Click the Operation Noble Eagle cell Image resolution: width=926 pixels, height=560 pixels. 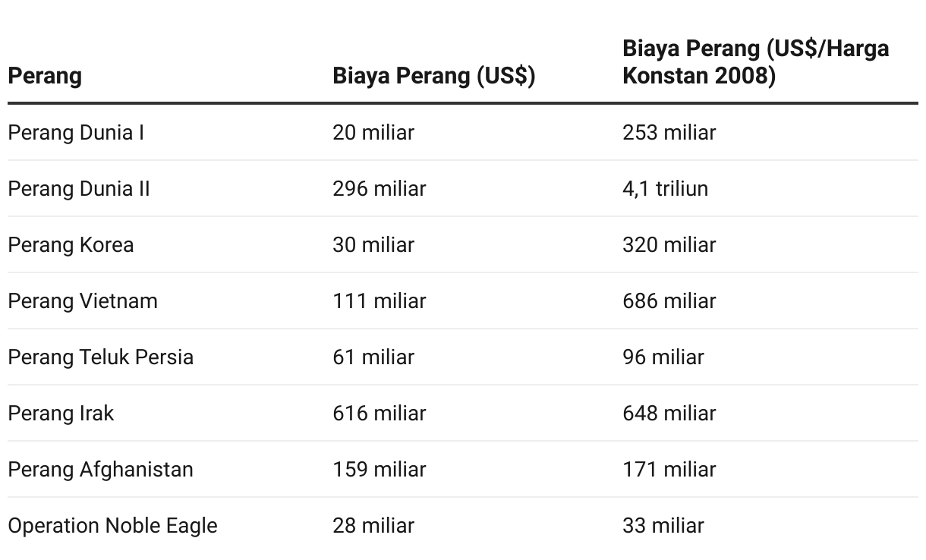pyautogui.click(x=112, y=526)
